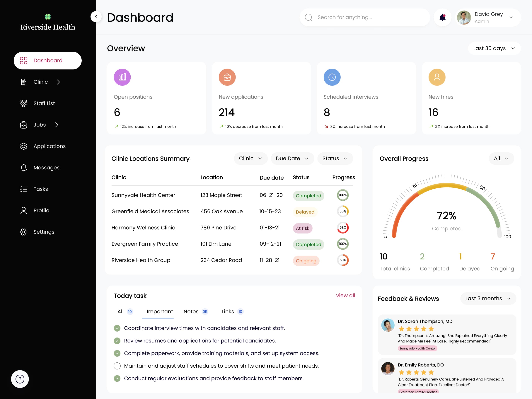This screenshot has width=532, height=399.
Task: Toggle the Important tasks tab
Action: (x=160, y=311)
